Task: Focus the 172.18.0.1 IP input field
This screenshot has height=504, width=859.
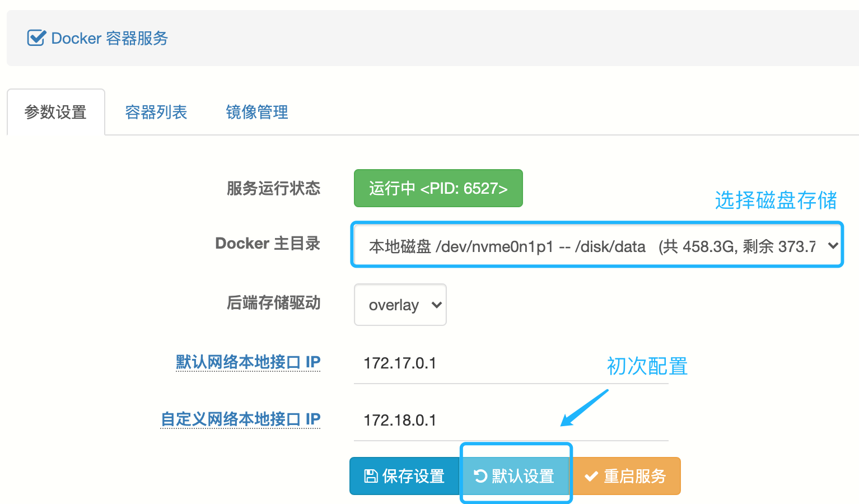Action: tap(511, 421)
